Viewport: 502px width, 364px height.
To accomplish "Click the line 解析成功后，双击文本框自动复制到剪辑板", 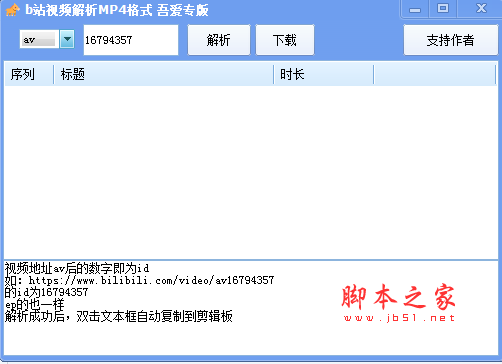I will [x=119, y=316].
